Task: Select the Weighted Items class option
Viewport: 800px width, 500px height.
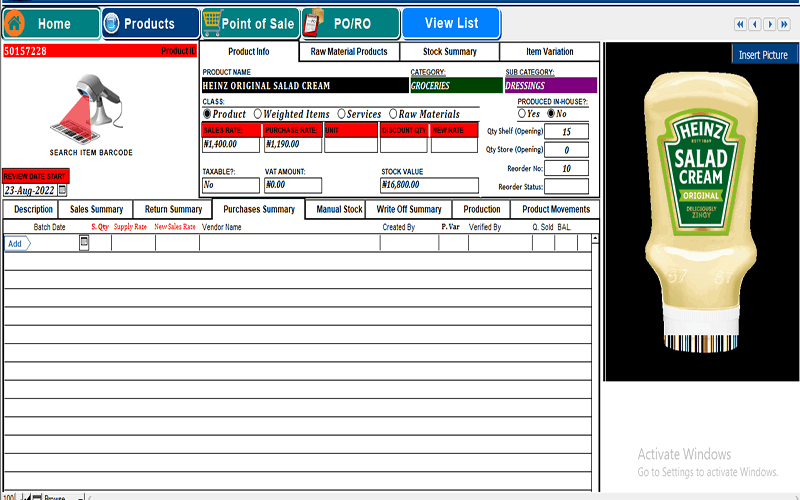Action: point(258,114)
